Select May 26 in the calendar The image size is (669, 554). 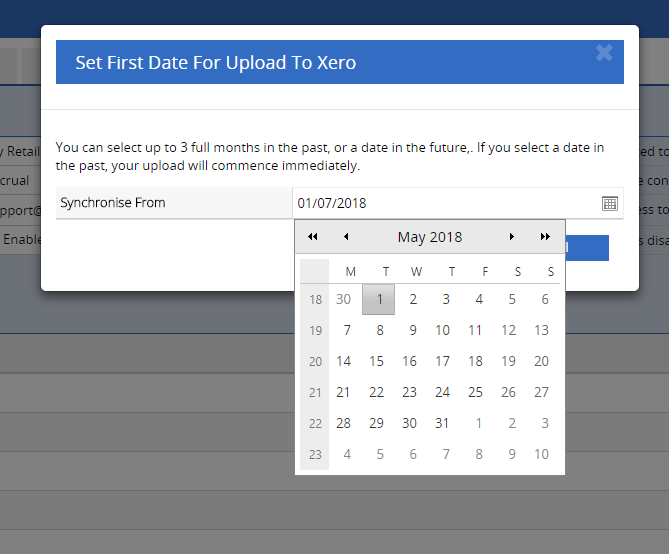point(510,392)
